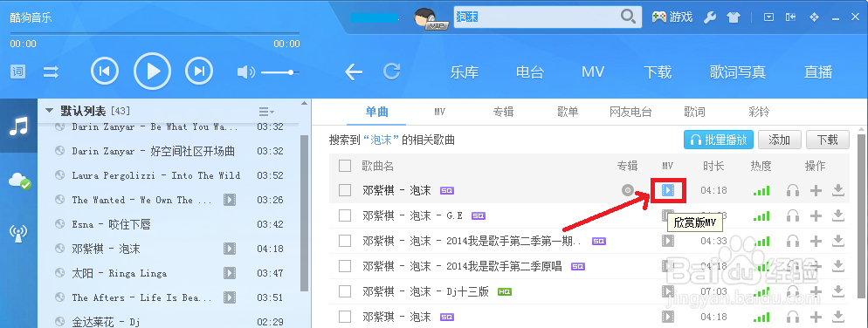Change playback order mode icon

pos(52,72)
